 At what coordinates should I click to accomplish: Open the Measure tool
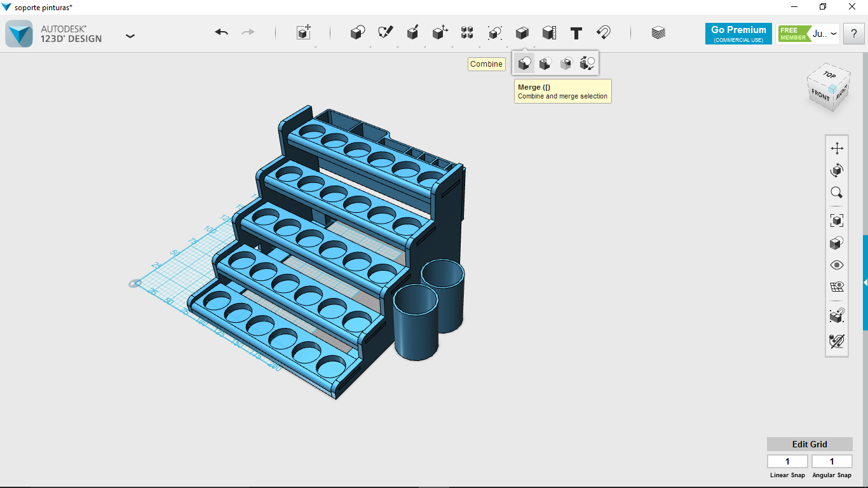(549, 33)
